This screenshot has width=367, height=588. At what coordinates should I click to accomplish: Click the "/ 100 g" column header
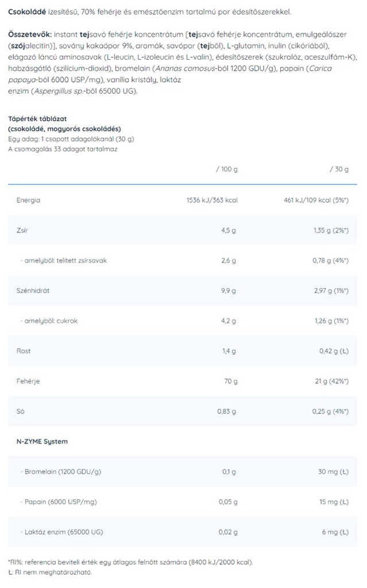(226, 169)
